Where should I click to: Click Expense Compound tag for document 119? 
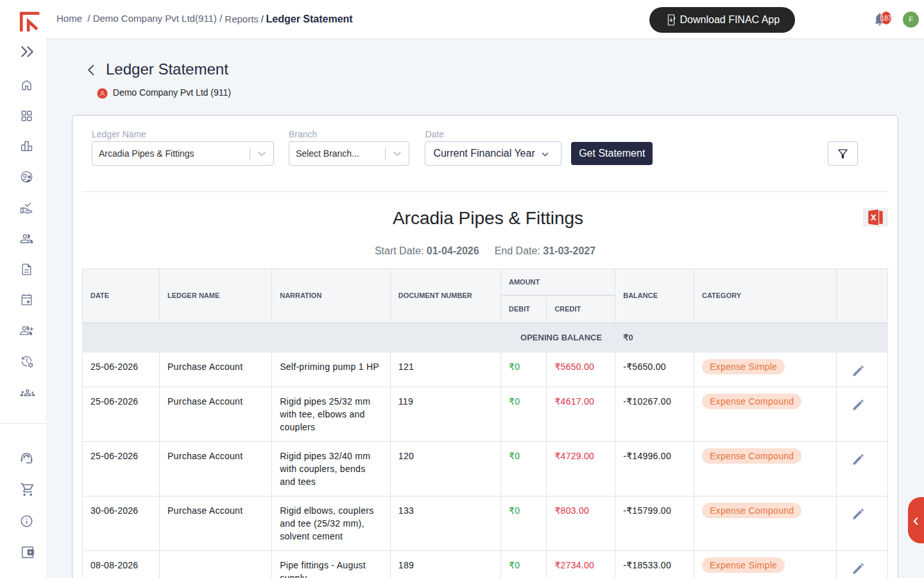pos(751,401)
